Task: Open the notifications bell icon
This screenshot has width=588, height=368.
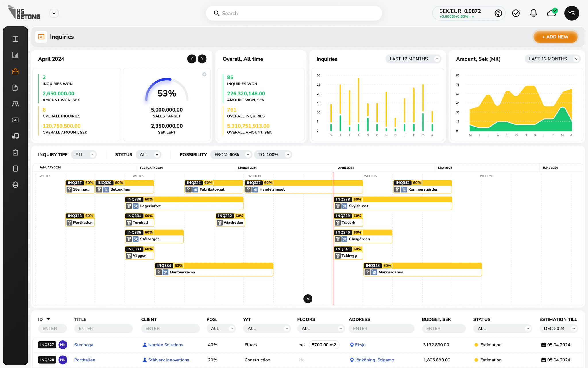Action: pyautogui.click(x=533, y=13)
